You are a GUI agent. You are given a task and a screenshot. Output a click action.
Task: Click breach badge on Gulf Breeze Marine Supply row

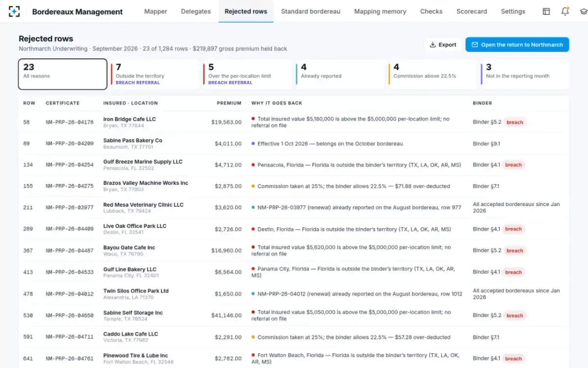click(x=514, y=165)
